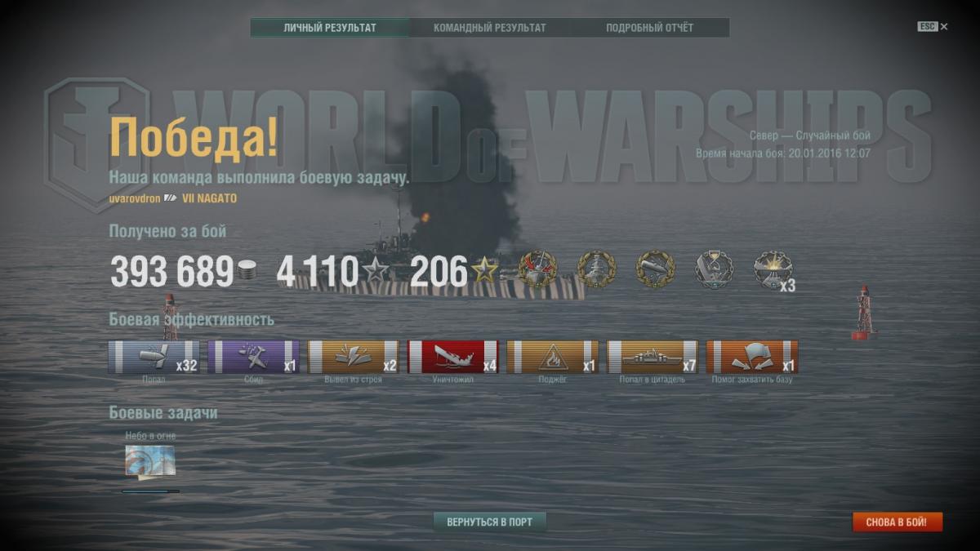Click the Поджёг x1 fire ribbon
This screenshot has width=980, height=551.
click(552, 357)
